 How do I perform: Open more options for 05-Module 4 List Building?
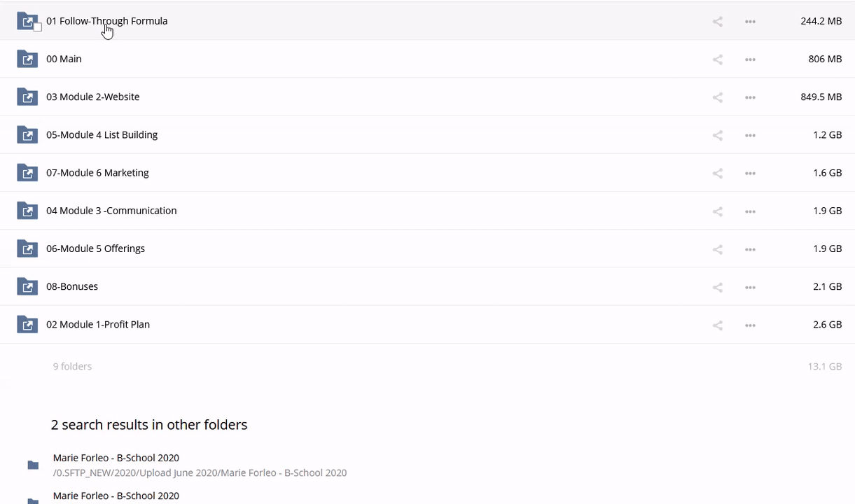[x=750, y=135]
